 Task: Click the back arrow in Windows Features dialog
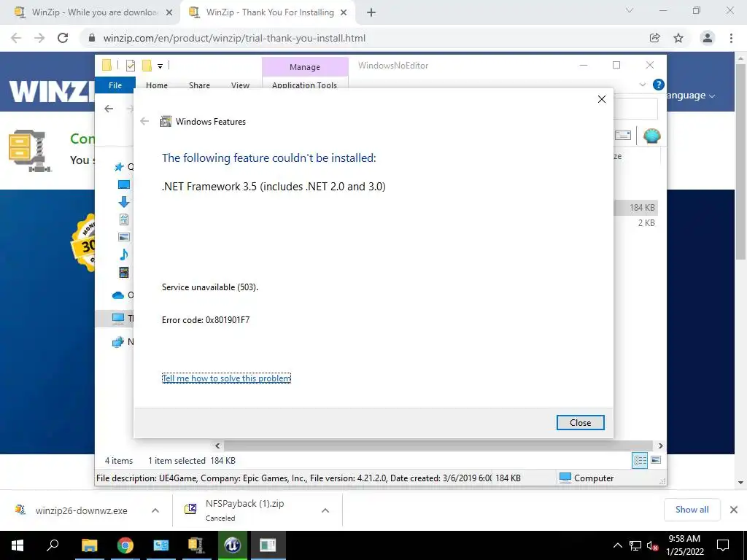144,122
